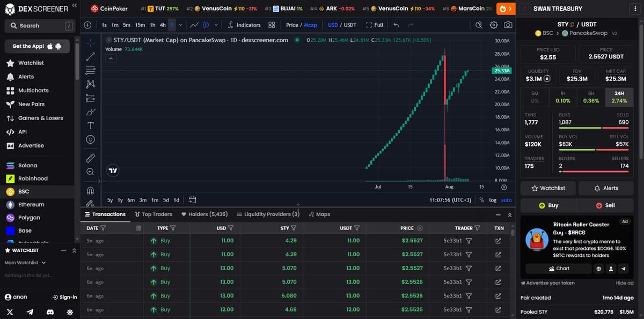Click the red Sell button
This screenshot has height=319, width=644.
(605, 205)
